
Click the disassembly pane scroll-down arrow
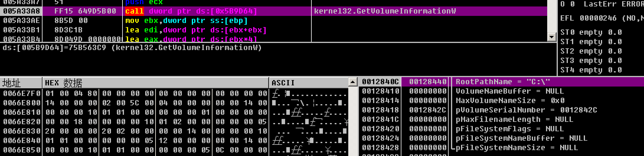pyautogui.click(x=552, y=37)
